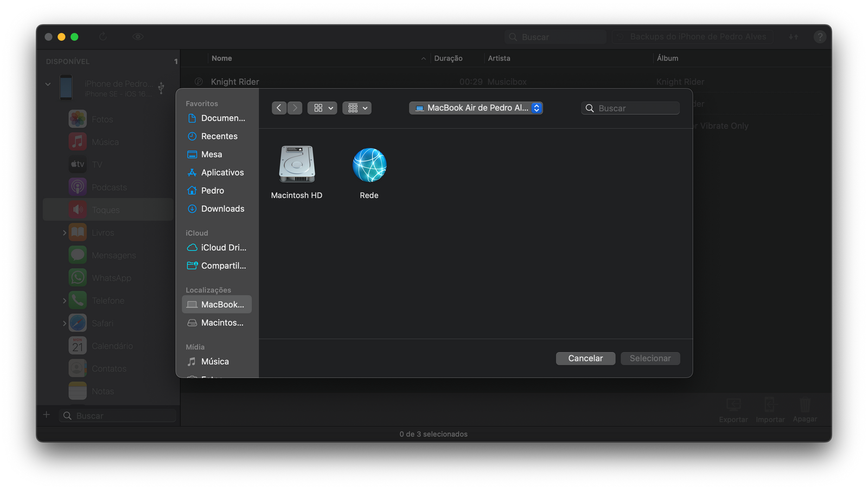Collapse the iPhone de Pedro device tree

pyautogui.click(x=48, y=84)
